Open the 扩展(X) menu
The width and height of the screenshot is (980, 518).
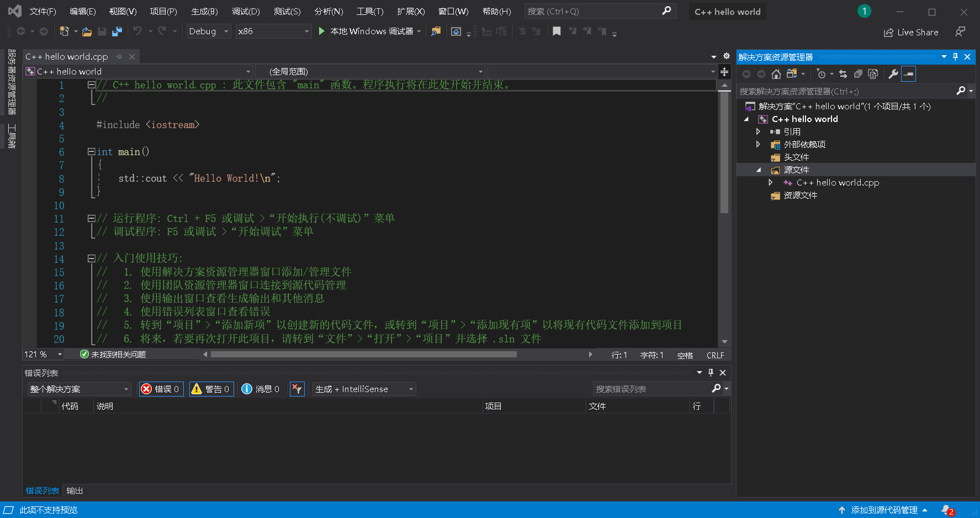[x=411, y=12]
